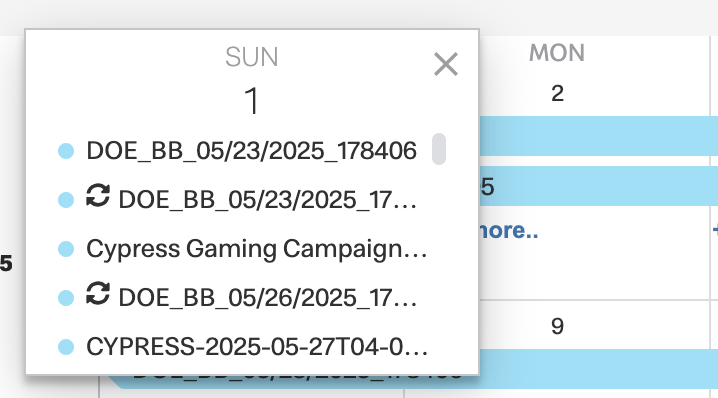Click the recurring icon beside DOE_BB_05/26 event
The height and width of the screenshot is (398, 718).
[98, 294]
